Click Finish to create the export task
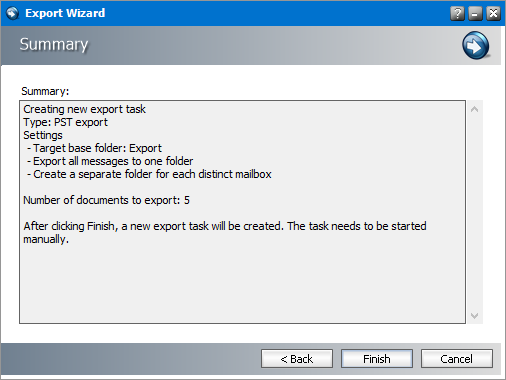Viewport: 506px width, 380px height. (377, 359)
